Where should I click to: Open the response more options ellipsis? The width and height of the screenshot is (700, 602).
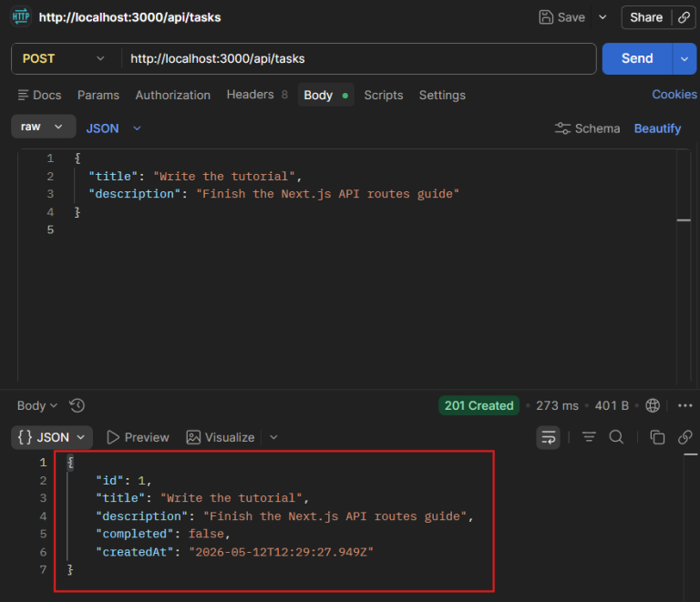pos(685,405)
